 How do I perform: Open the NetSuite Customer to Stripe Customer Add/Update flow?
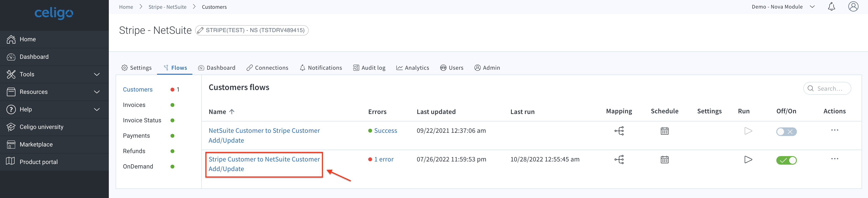point(264,136)
